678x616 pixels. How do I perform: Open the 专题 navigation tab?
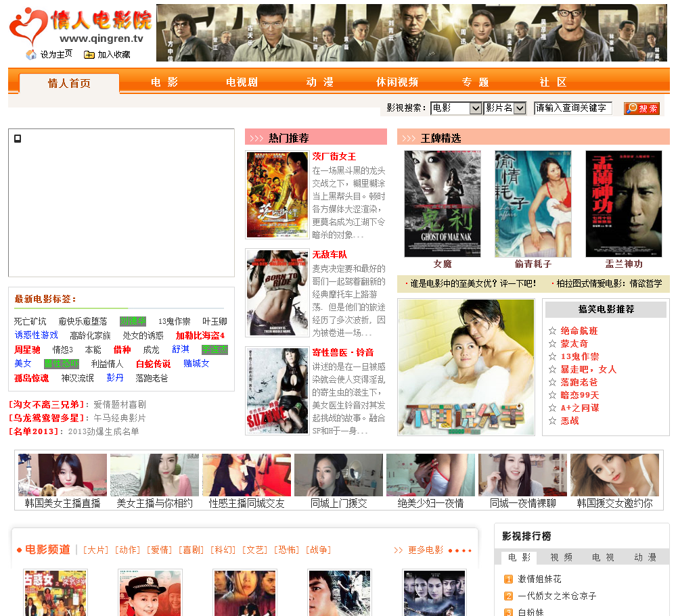[475, 82]
